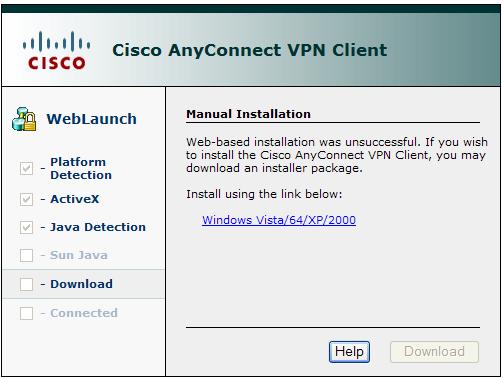Select the Java Detection step label

pyautogui.click(x=98, y=227)
